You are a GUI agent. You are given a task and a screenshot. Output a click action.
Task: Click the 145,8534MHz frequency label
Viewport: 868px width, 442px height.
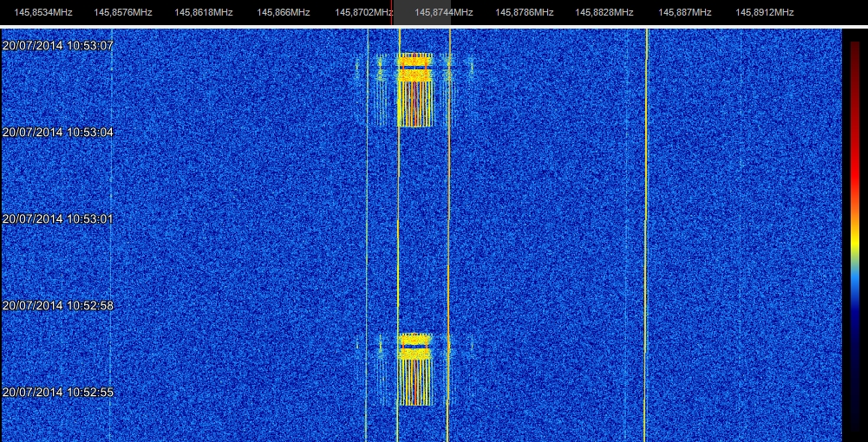[x=43, y=13]
